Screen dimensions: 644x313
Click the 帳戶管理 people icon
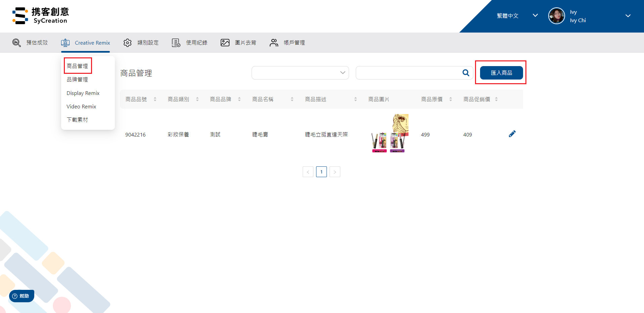coord(274,43)
